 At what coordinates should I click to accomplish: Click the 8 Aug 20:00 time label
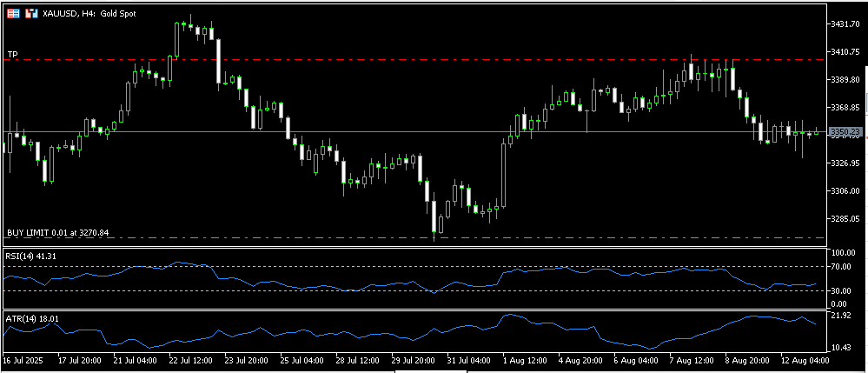[745, 360]
